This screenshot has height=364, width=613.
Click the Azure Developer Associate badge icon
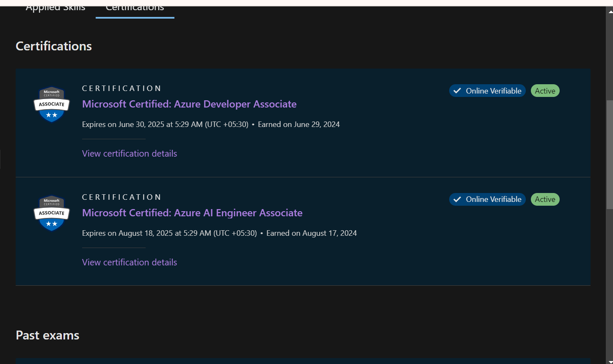tap(51, 104)
